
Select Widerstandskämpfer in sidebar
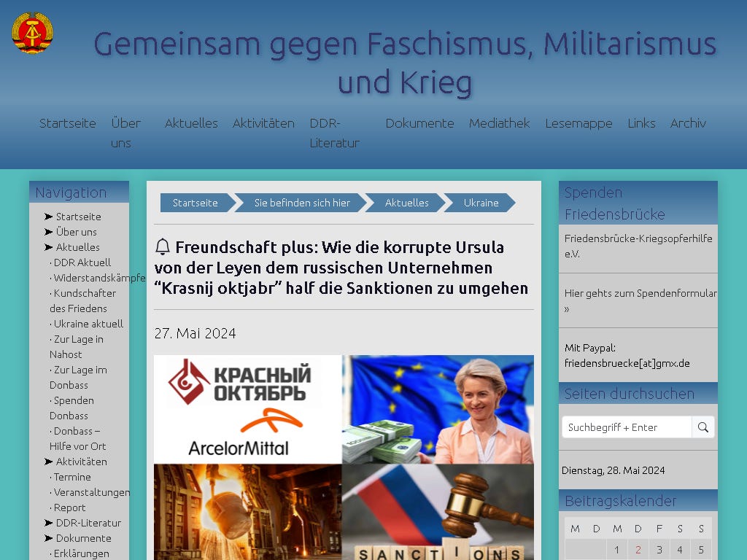99,278
